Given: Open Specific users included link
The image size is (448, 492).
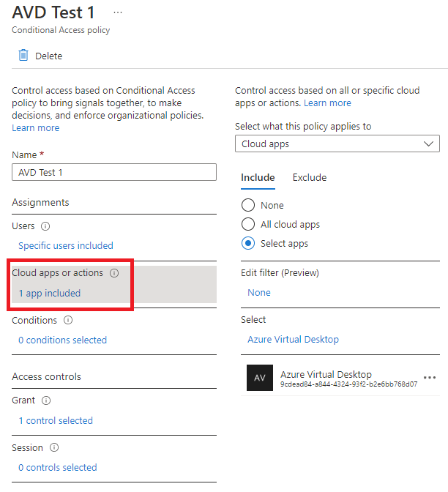Looking at the screenshot, I should click(x=66, y=245).
